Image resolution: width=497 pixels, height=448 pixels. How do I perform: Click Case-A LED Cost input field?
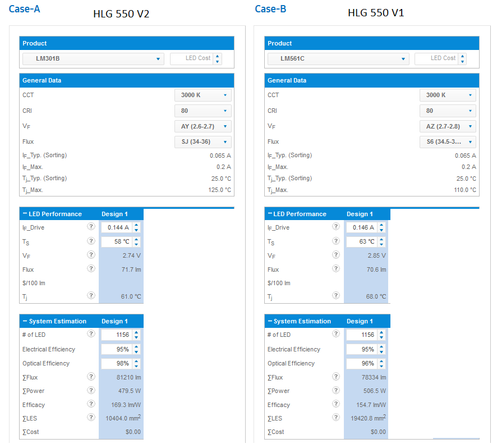pyautogui.click(x=192, y=59)
